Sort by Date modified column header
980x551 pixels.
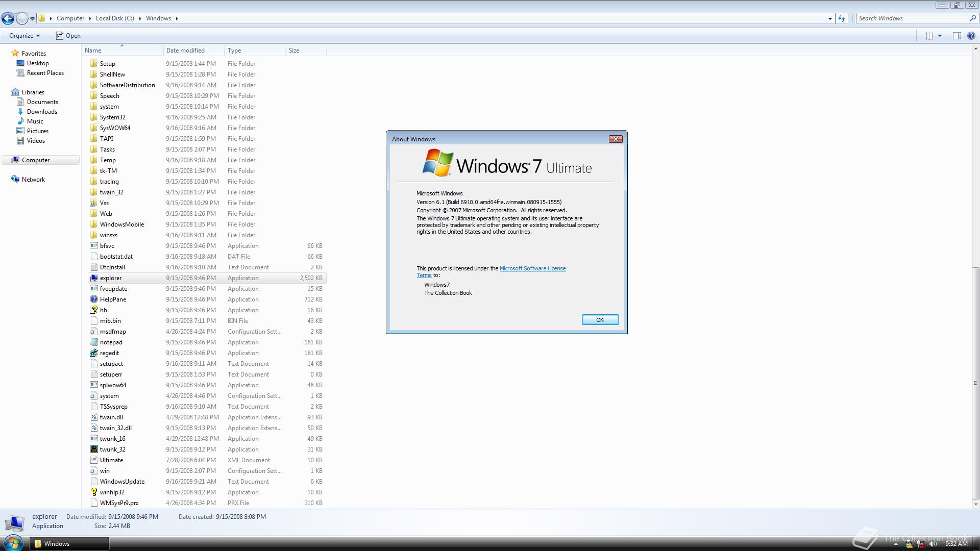[194, 51]
